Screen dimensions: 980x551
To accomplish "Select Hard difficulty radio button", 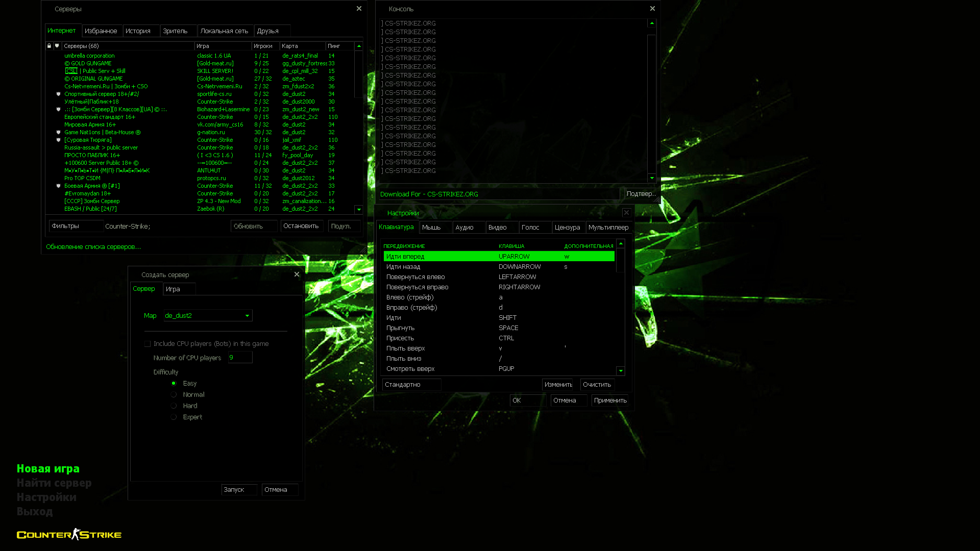I will [174, 406].
